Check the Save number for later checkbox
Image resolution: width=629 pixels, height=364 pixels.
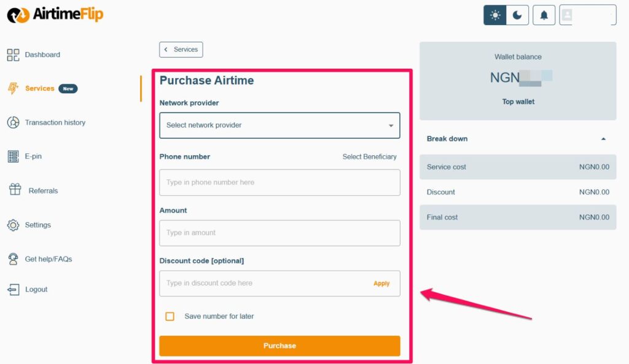coord(170,316)
